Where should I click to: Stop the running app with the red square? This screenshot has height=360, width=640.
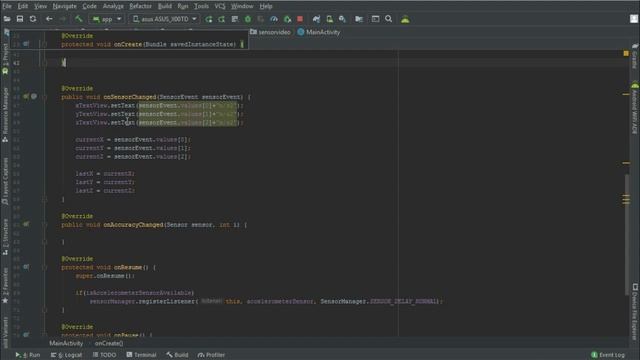point(300,19)
